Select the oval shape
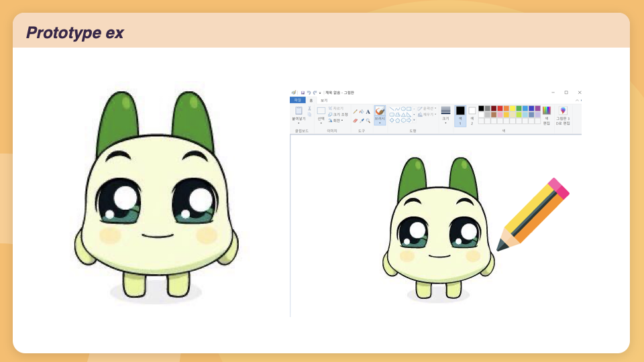644x362 pixels. click(x=403, y=109)
